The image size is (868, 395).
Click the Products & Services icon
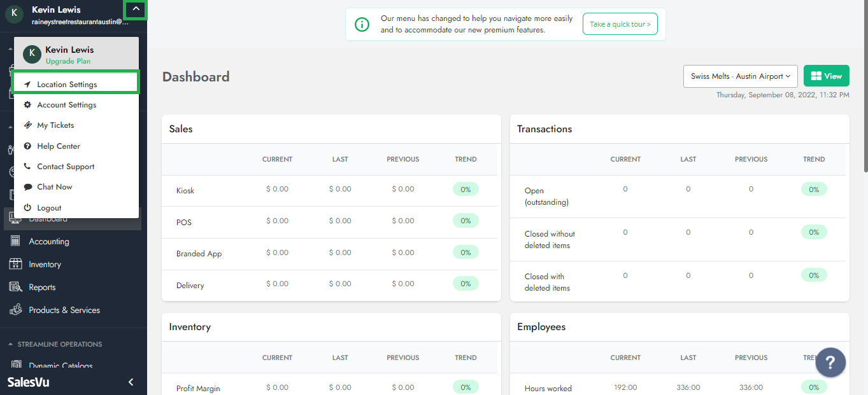pos(16,310)
